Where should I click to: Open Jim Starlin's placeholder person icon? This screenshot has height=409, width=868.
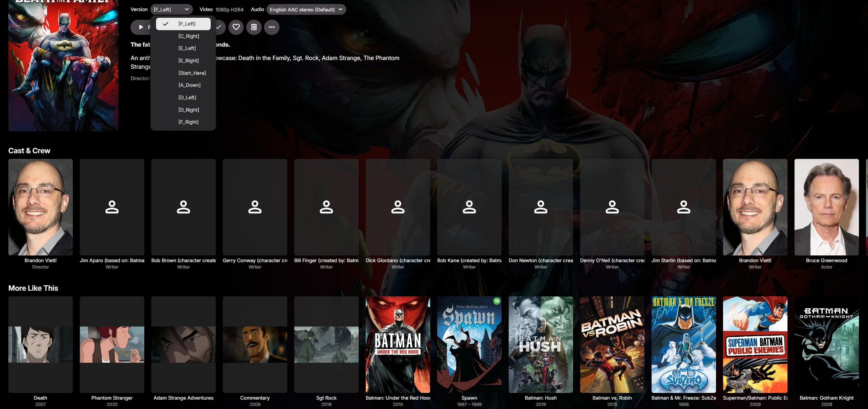[x=683, y=207]
